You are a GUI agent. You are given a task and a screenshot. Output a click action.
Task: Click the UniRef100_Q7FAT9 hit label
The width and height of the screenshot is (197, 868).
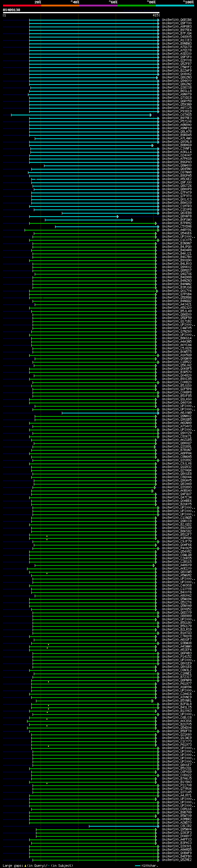[x=177, y=193]
